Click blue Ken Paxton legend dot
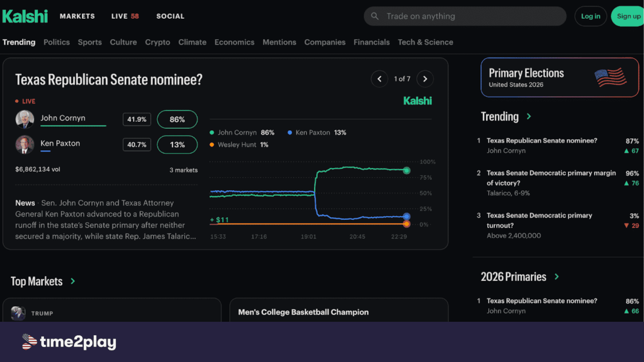644x362 pixels. (x=290, y=132)
